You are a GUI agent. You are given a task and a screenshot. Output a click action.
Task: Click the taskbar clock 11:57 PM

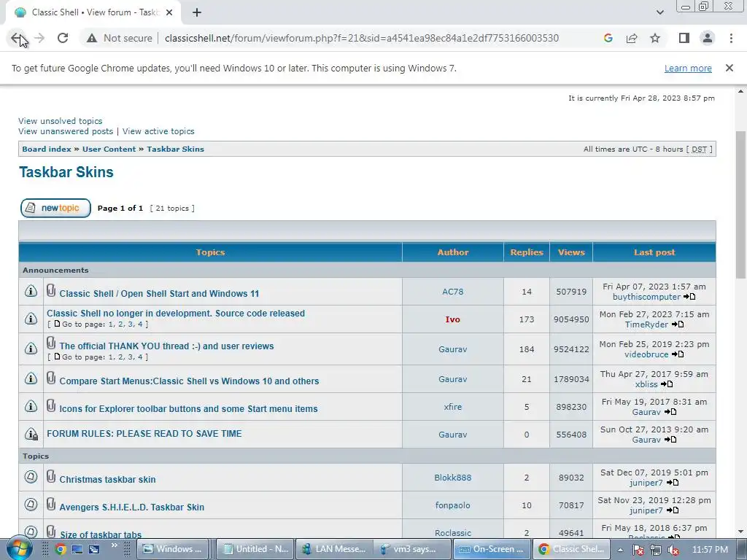point(710,550)
